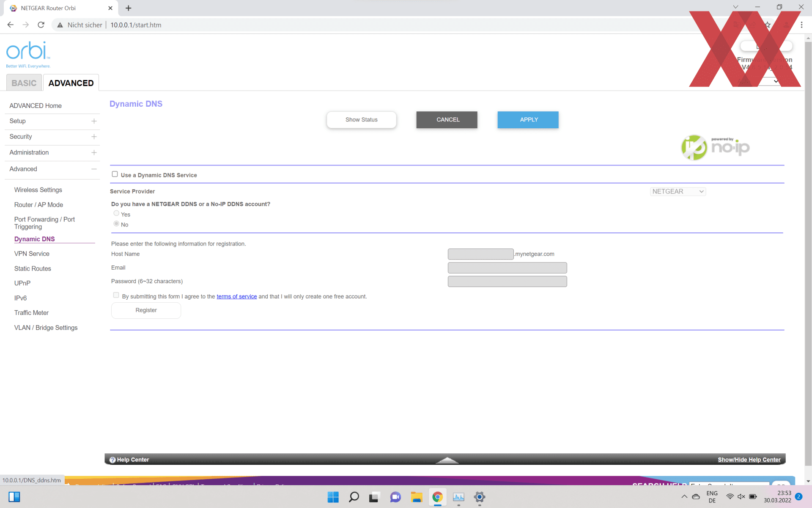Image resolution: width=812 pixels, height=508 pixels.
Task: Click the Password input field
Action: tap(507, 281)
